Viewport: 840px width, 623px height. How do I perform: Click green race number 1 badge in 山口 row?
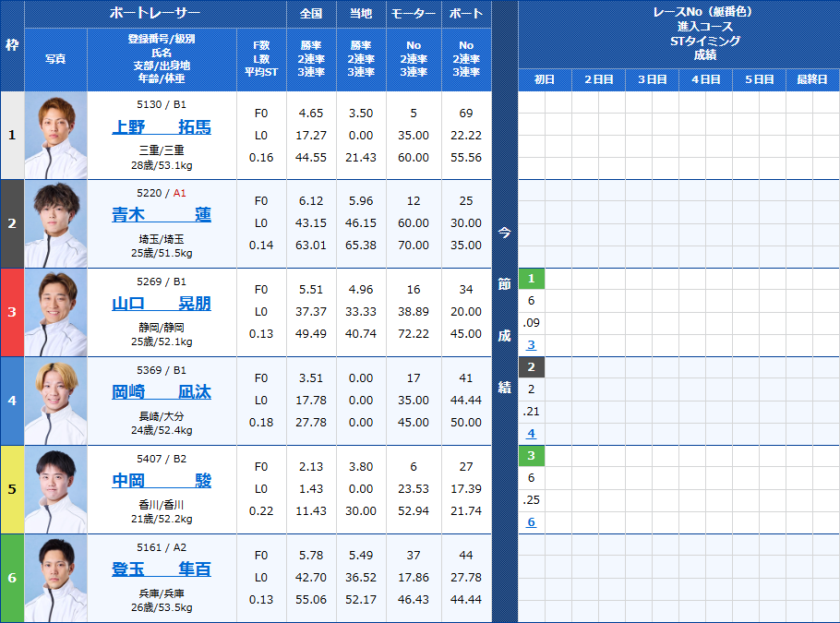point(532,279)
